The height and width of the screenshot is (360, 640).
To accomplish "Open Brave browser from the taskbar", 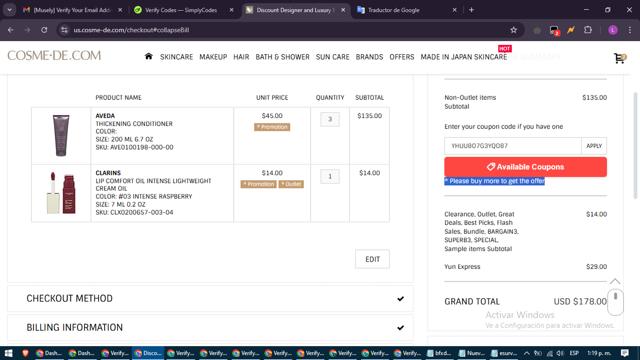I will (25, 353).
